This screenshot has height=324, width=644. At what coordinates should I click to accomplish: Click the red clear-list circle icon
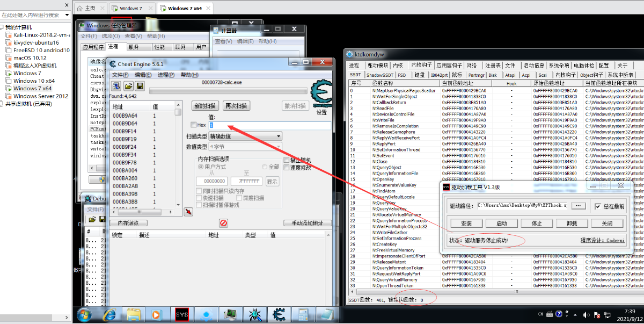pos(224,223)
